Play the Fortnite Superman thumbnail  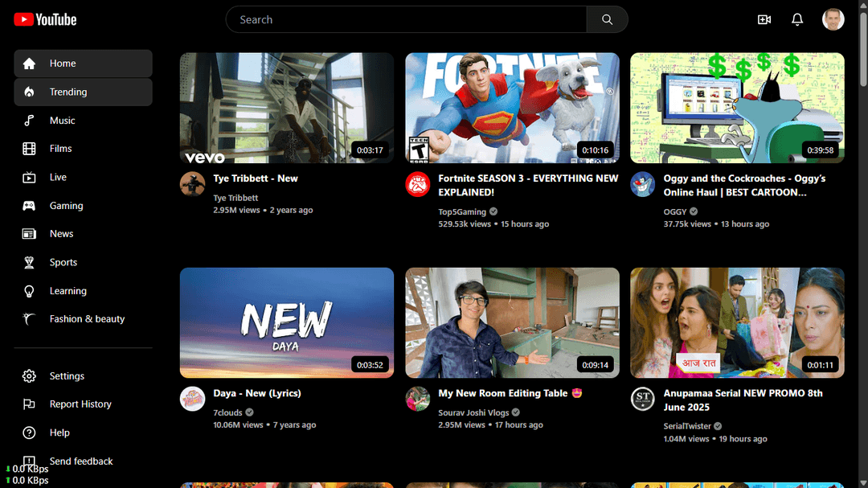512,108
